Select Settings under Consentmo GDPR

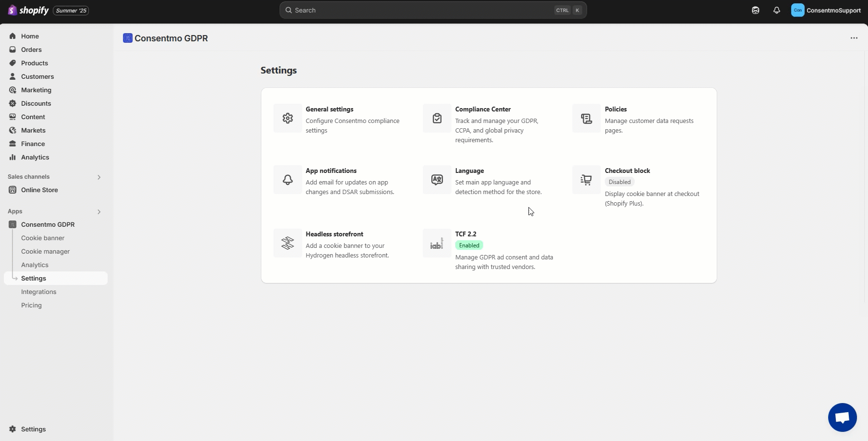pyautogui.click(x=56, y=278)
